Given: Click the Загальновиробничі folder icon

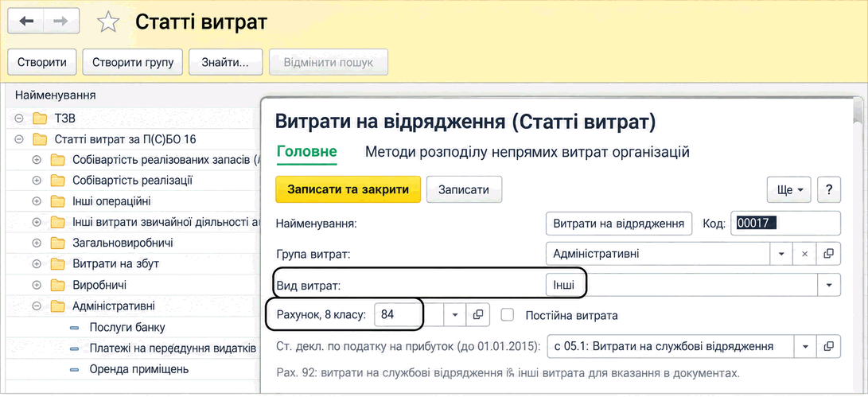Looking at the screenshot, I should [x=57, y=243].
